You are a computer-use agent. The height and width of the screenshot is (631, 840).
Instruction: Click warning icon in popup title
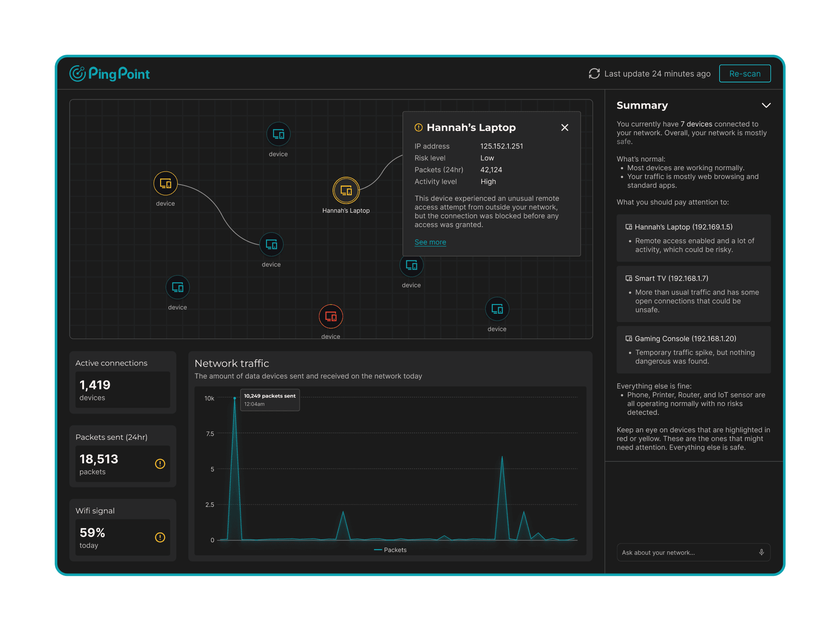(x=419, y=127)
